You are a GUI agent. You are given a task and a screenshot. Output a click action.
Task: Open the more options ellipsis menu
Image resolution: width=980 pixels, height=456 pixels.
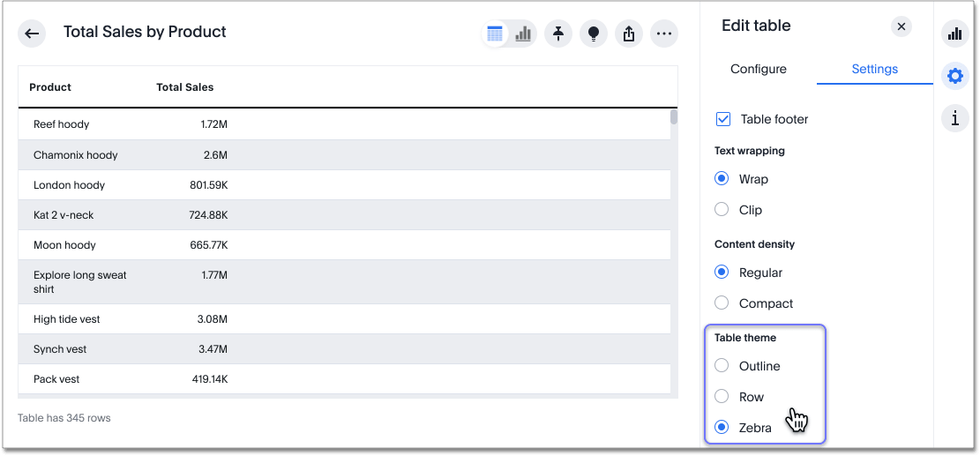point(664,34)
